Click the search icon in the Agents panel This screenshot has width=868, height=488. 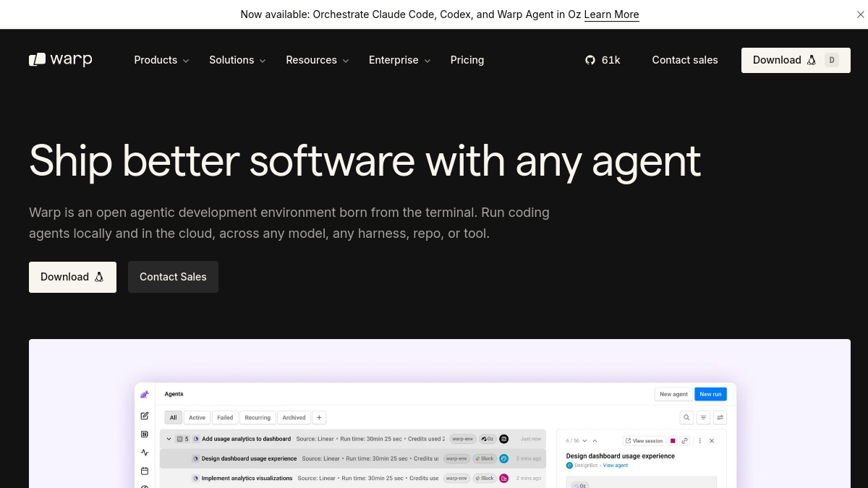686,417
